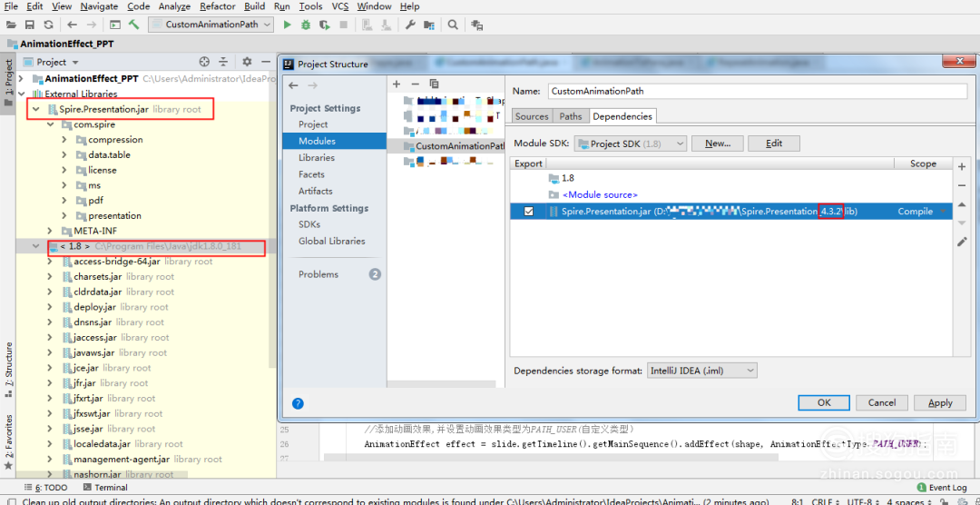Image resolution: width=980 pixels, height=505 pixels.
Task: Click the Collapse All icon in Project panel
Action: [223, 62]
